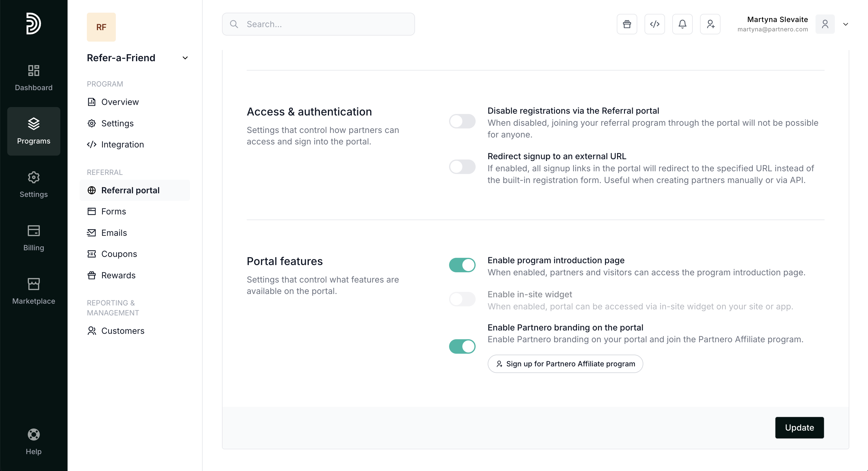The image size is (868, 471).
Task: Click the Search input field
Action: coord(318,24)
